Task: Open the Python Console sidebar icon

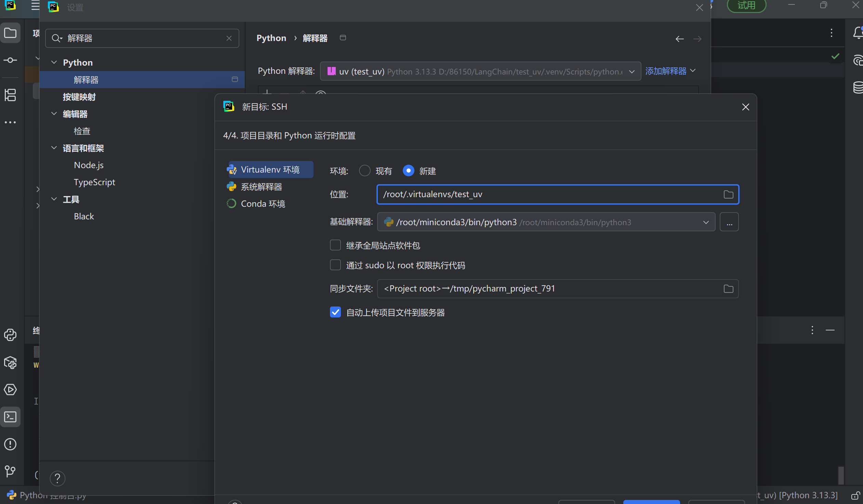Action: [10, 335]
